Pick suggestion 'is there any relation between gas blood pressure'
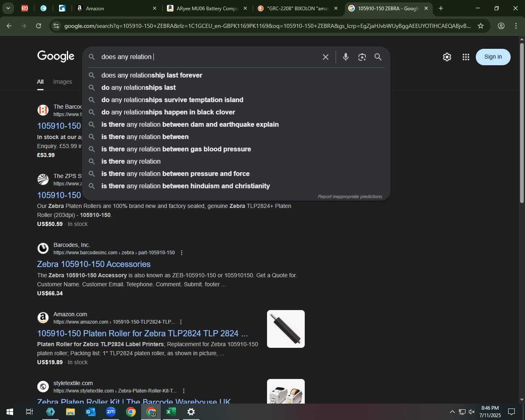Viewport: 525px width, 420px height. (236, 149)
